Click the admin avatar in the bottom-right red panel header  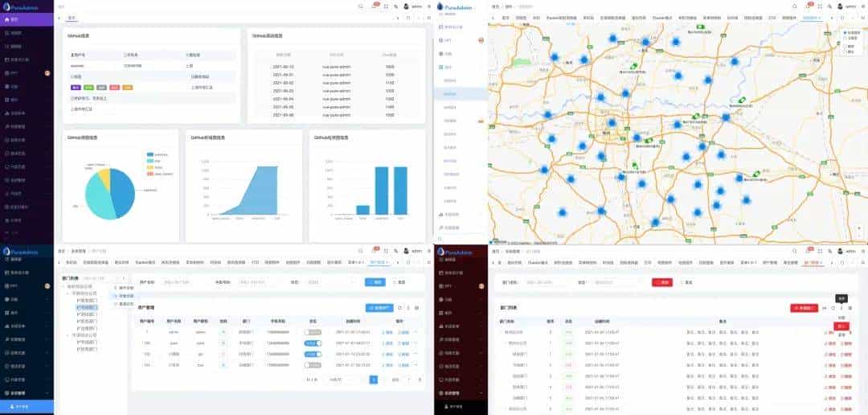838,251
